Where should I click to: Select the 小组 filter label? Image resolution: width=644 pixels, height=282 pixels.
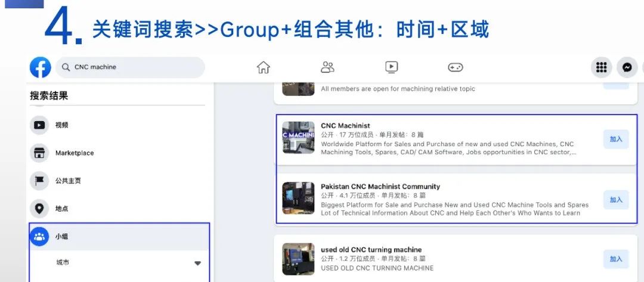click(61, 237)
